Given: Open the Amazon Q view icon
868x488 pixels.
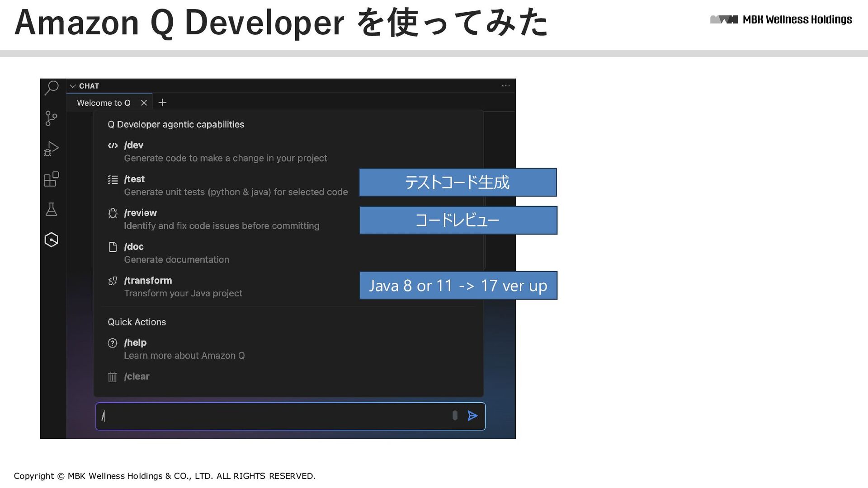Looking at the screenshot, I should (x=52, y=239).
